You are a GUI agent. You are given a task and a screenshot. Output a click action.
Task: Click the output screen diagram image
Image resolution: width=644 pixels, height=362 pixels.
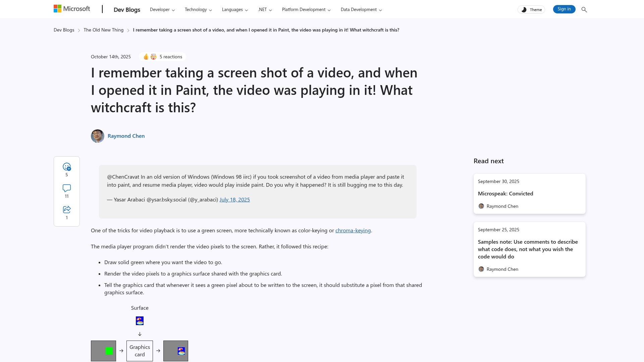click(x=176, y=351)
